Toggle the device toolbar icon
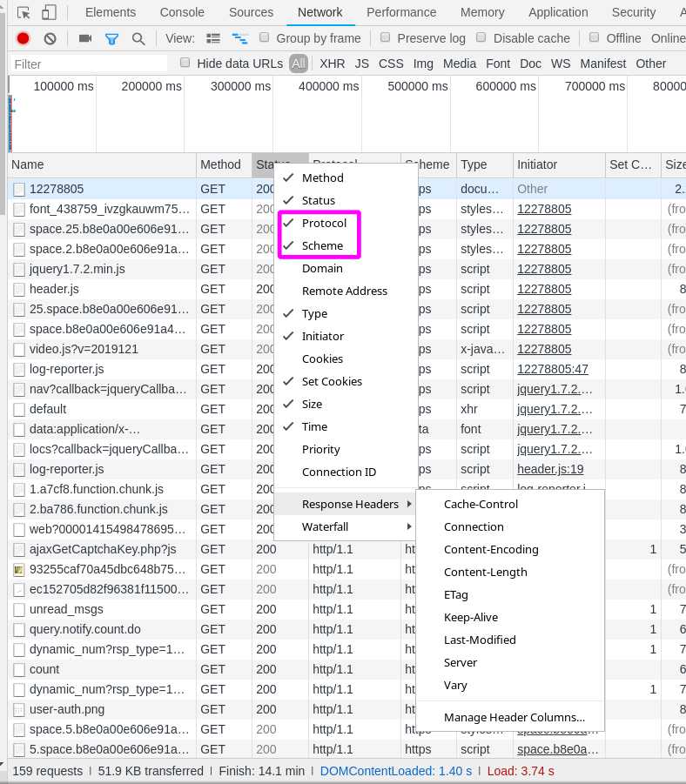 click(x=49, y=12)
